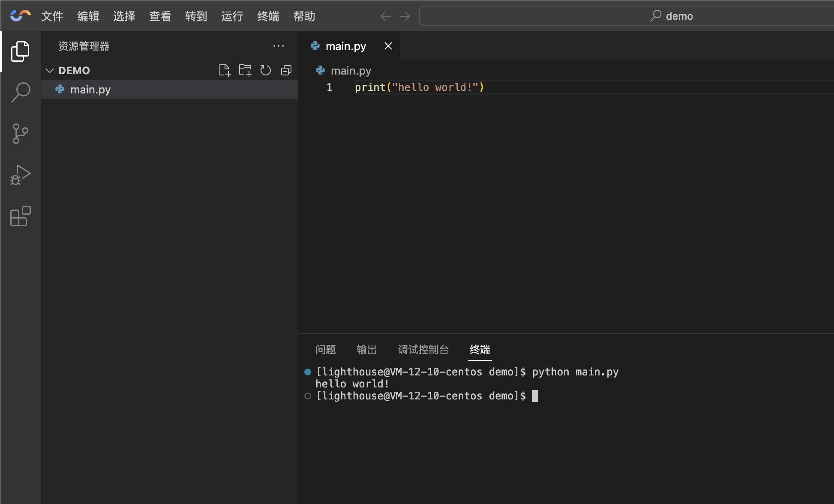This screenshot has width=834, height=504.
Task: Click the 'python main.py' terminal command line
Action: click(x=575, y=372)
